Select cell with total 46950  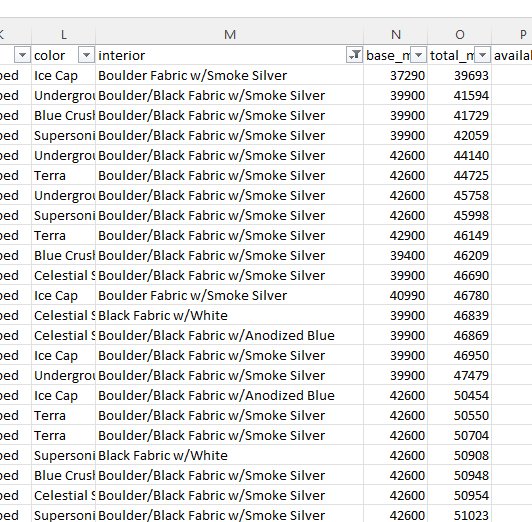(460, 355)
